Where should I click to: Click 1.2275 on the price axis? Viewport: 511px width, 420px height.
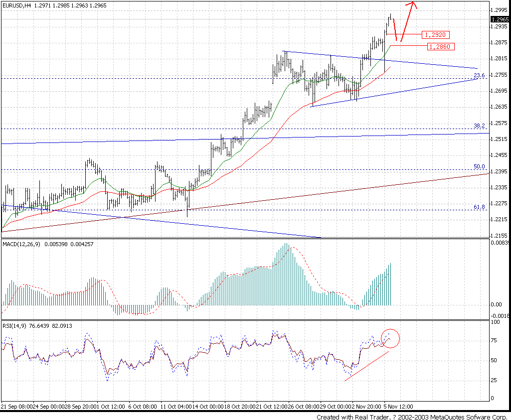tap(500, 203)
